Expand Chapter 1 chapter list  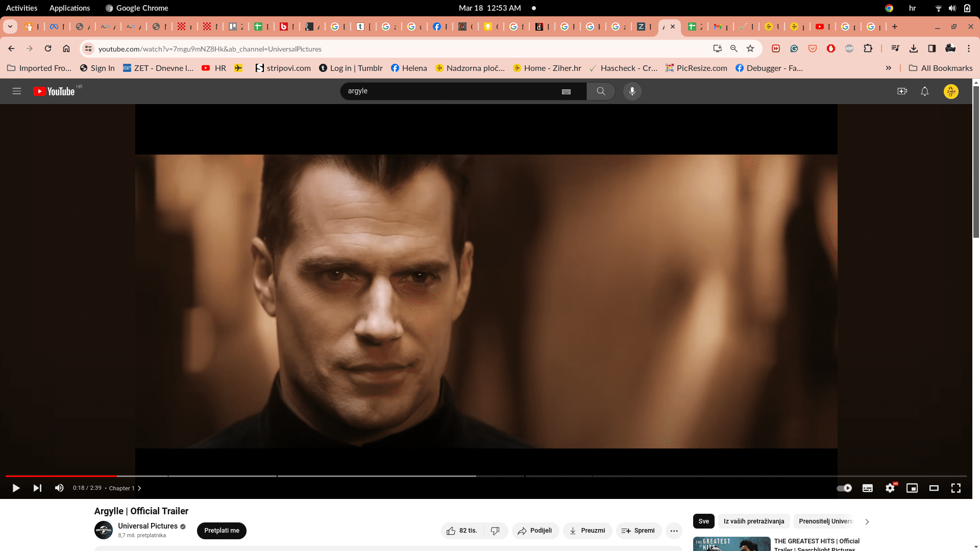(x=125, y=488)
